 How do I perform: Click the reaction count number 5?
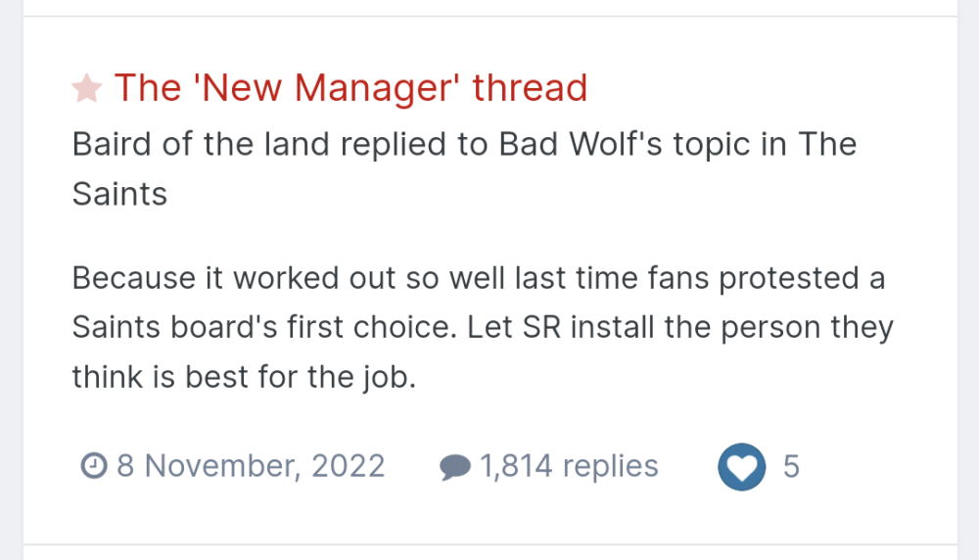pos(791,466)
